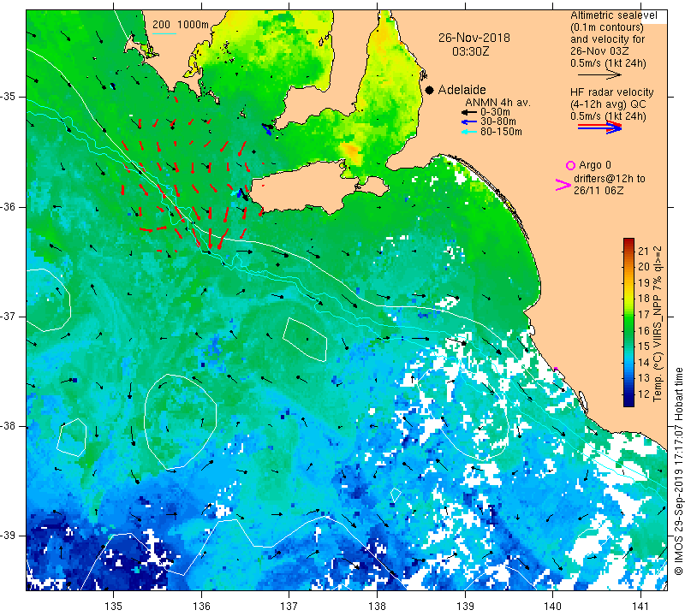
Task: Click the "(0.1m contours)" text
Action: (x=607, y=27)
